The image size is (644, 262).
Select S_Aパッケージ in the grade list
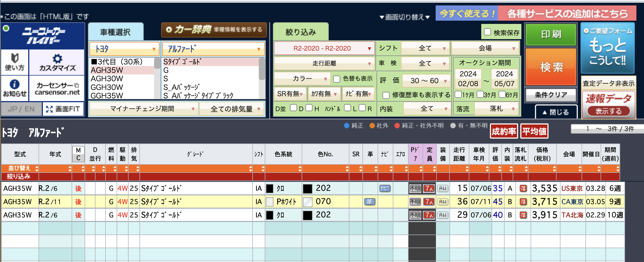click(x=211, y=87)
